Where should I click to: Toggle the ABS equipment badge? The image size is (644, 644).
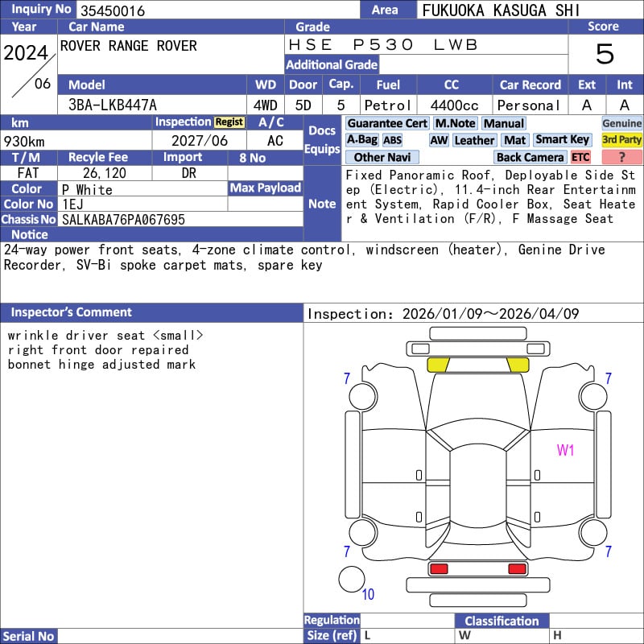392,140
